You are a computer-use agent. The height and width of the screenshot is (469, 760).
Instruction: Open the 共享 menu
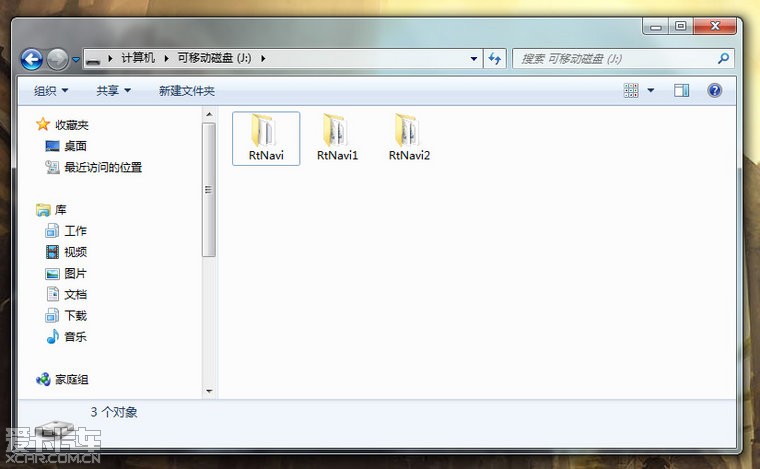[113, 91]
